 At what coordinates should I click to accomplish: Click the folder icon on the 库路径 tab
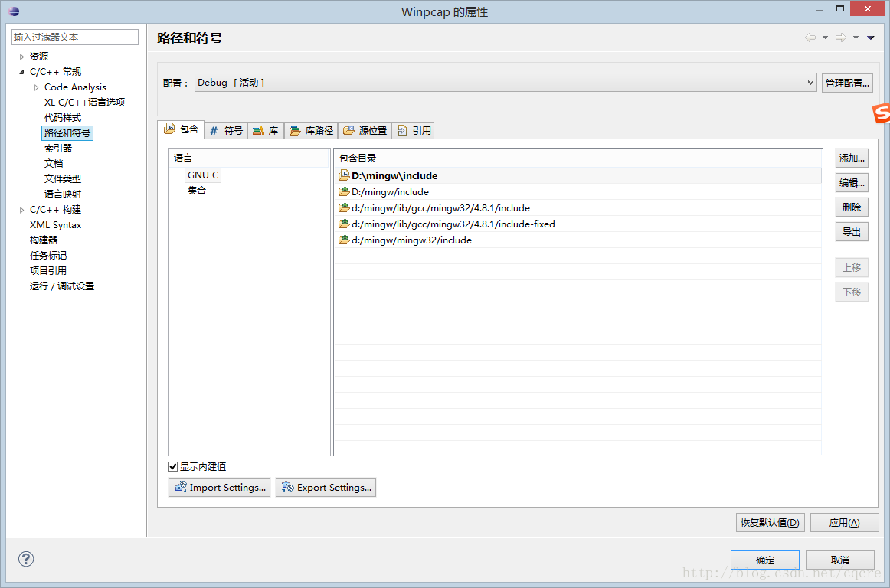[295, 131]
